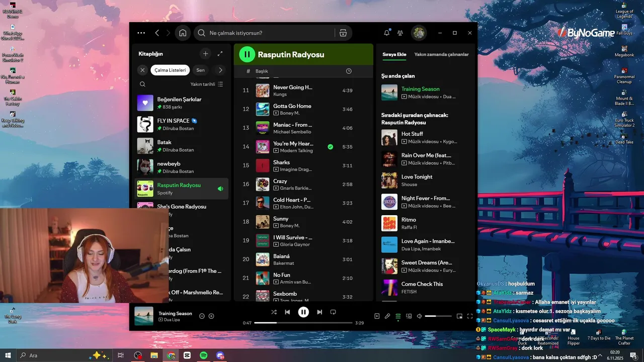644x362 pixels.
Task: Seek on the song progress bar
Action: point(303,323)
